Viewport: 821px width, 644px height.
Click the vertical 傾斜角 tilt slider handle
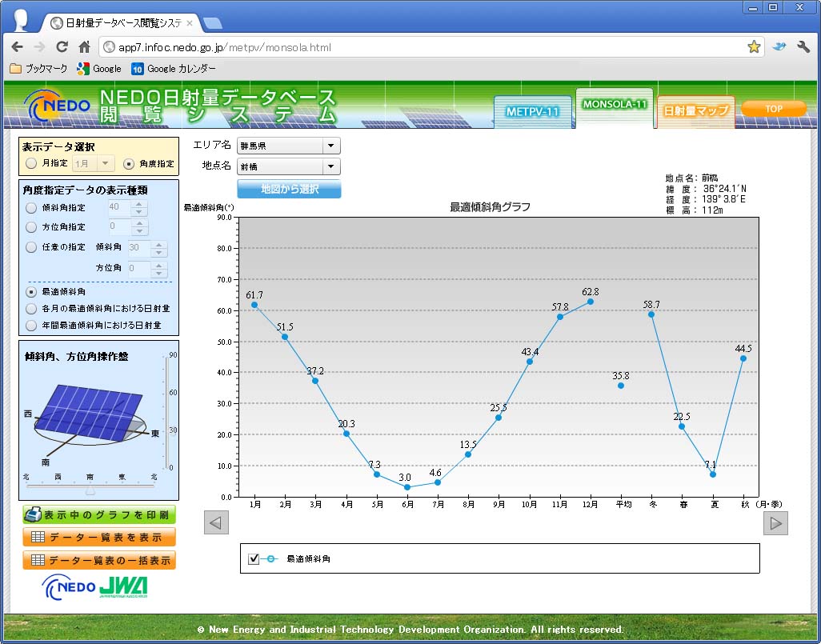(172, 431)
